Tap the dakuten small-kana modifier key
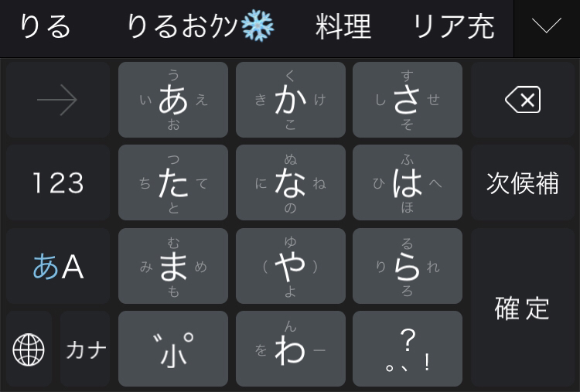 click(173, 349)
